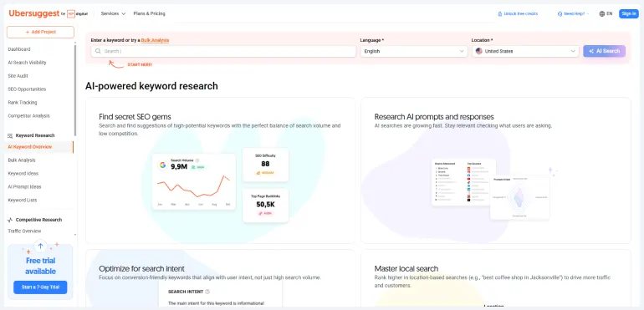Screen dimensions: 644x310
Task: Open the Services dropdown menu
Action: click(113, 13)
